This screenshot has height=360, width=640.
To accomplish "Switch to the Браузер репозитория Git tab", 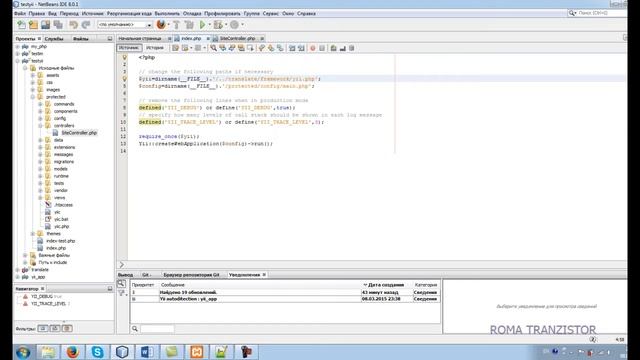I will point(191,275).
